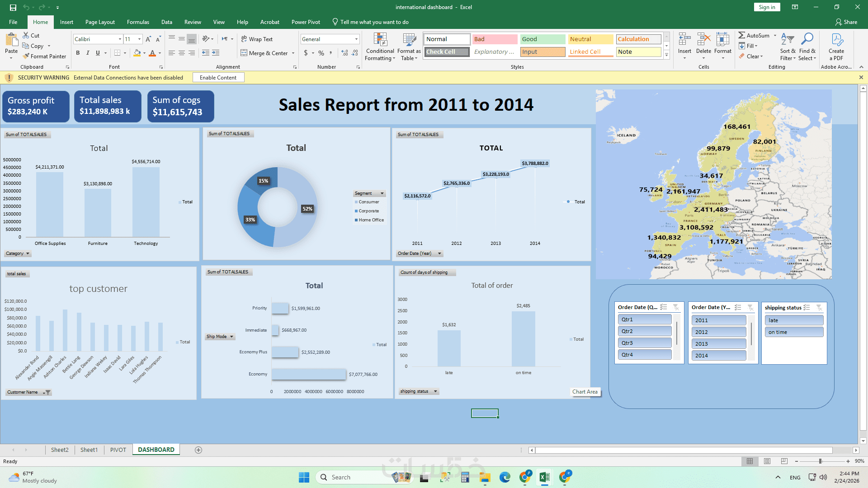Click the Format Painter brush icon

click(x=26, y=56)
